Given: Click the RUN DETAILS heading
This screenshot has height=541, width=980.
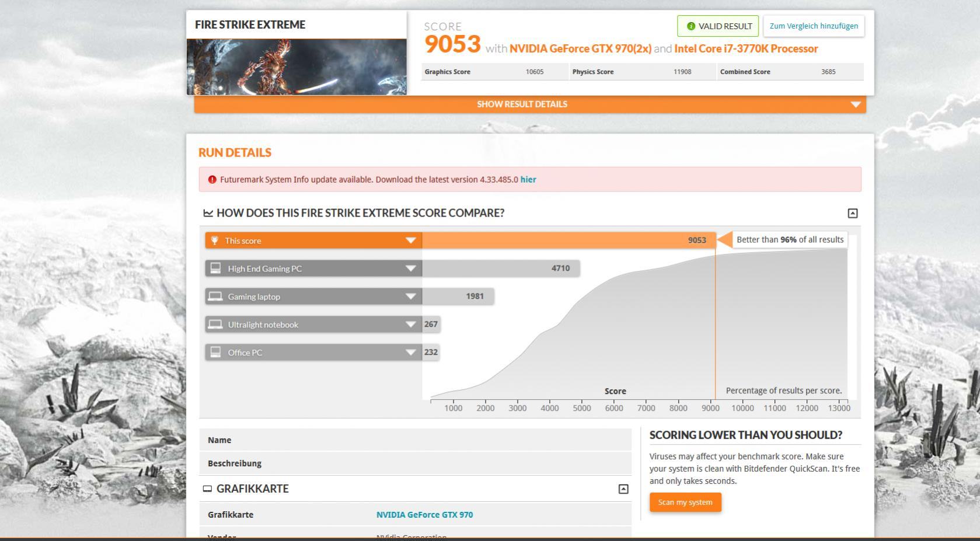Looking at the screenshot, I should point(235,153).
